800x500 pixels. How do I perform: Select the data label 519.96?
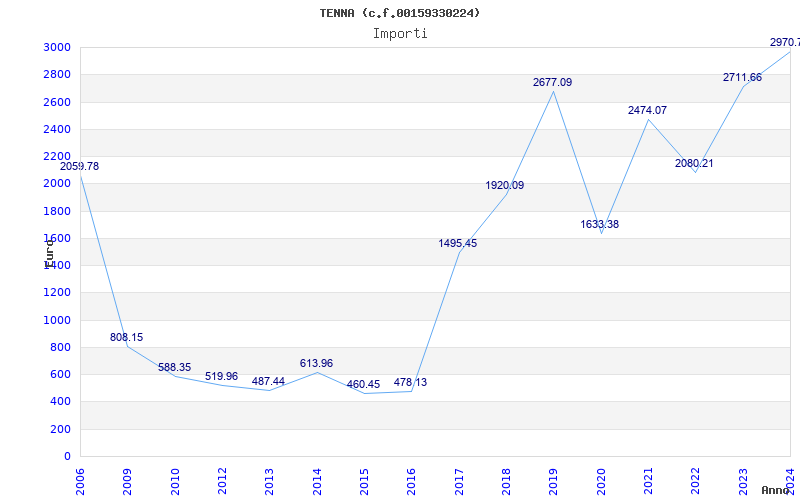(x=221, y=376)
